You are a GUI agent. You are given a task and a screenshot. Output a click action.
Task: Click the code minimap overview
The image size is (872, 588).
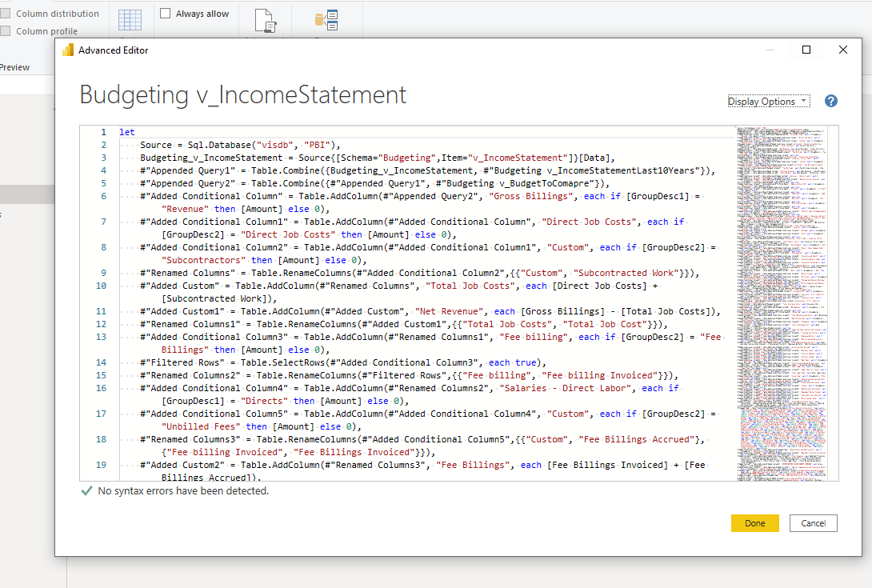[x=782, y=303]
